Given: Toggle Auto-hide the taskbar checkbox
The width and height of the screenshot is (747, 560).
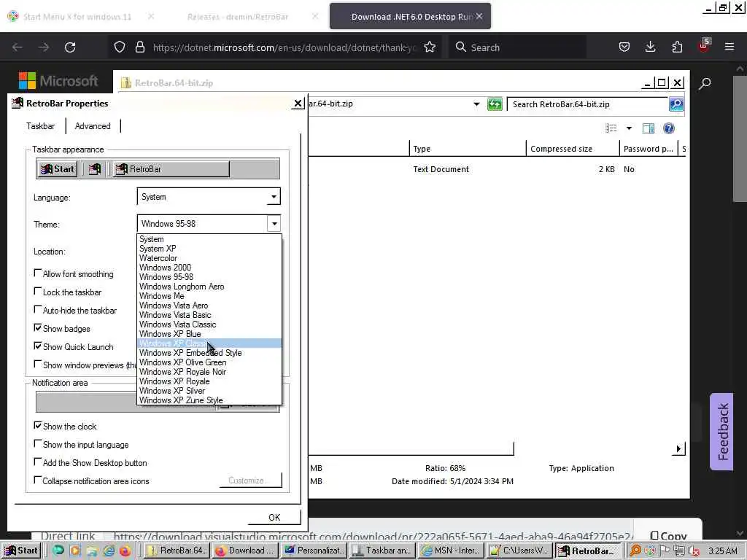Looking at the screenshot, I should [x=38, y=309].
